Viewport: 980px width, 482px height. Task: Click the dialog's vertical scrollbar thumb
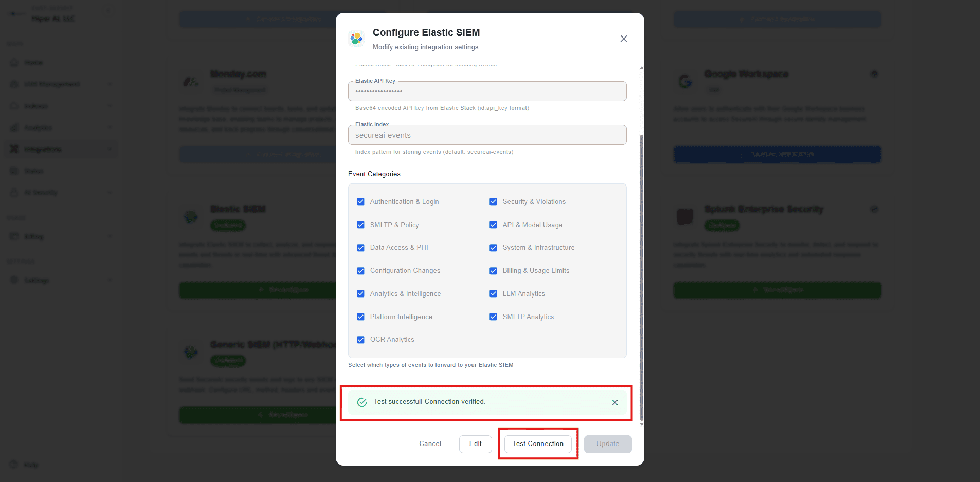tap(641, 277)
